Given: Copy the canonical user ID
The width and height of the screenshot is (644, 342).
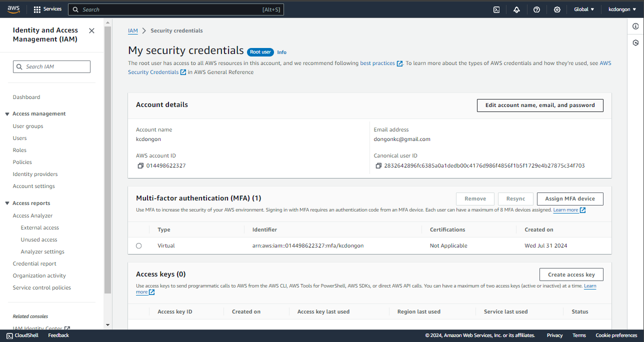Looking at the screenshot, I should pos(378,165).
